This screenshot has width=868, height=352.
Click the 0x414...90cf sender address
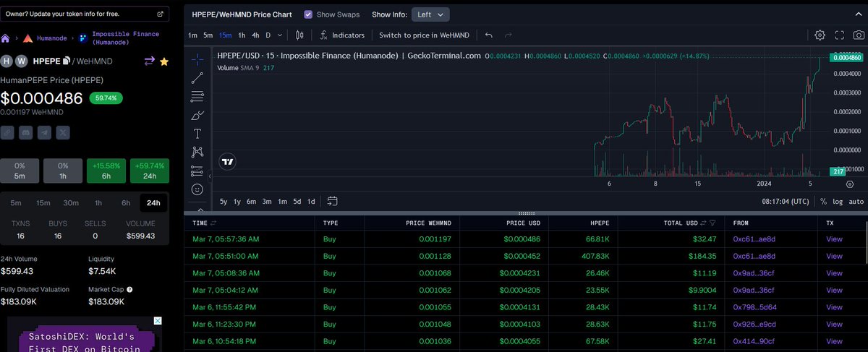pos(754,341)
